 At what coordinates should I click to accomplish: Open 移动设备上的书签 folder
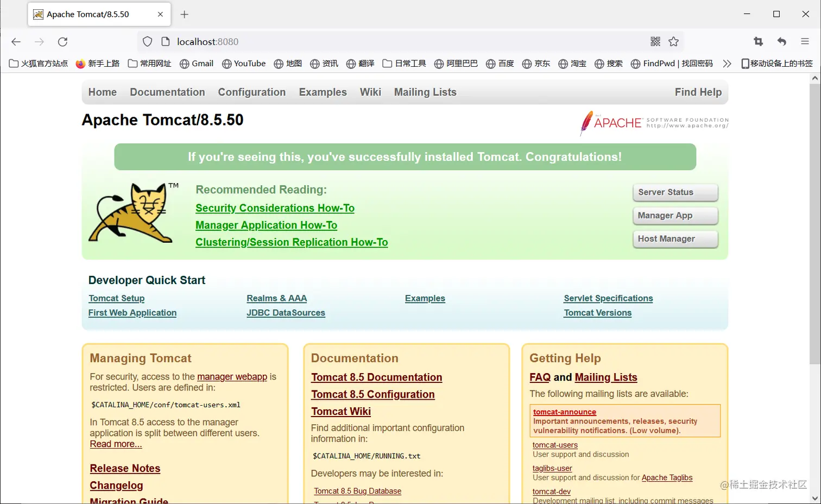click(777, 64)
